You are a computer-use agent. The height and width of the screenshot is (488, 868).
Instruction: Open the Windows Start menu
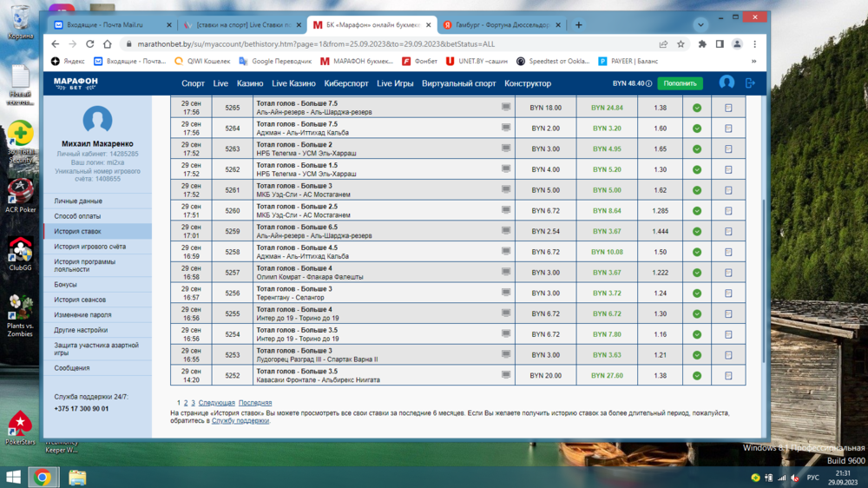coord(13,477)
